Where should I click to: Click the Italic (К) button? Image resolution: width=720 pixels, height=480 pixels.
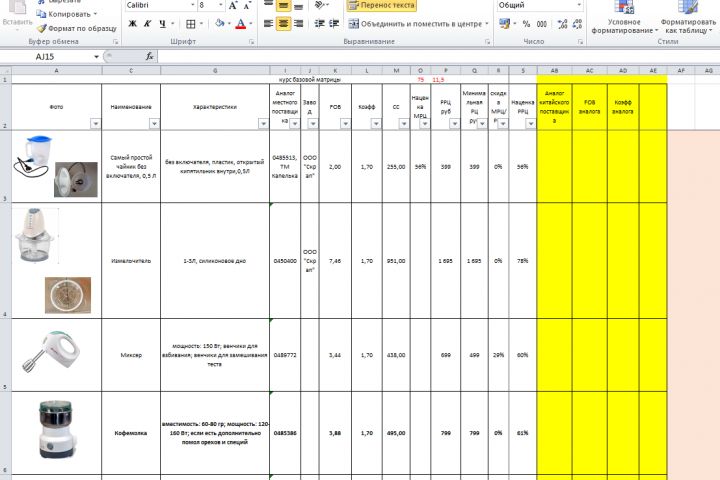coord(147,23)
